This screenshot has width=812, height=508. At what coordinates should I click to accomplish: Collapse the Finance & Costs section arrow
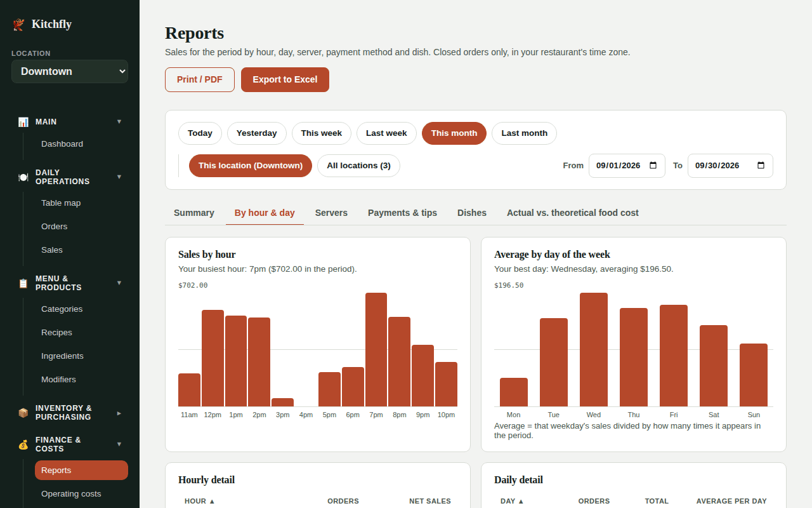(119, 444)
